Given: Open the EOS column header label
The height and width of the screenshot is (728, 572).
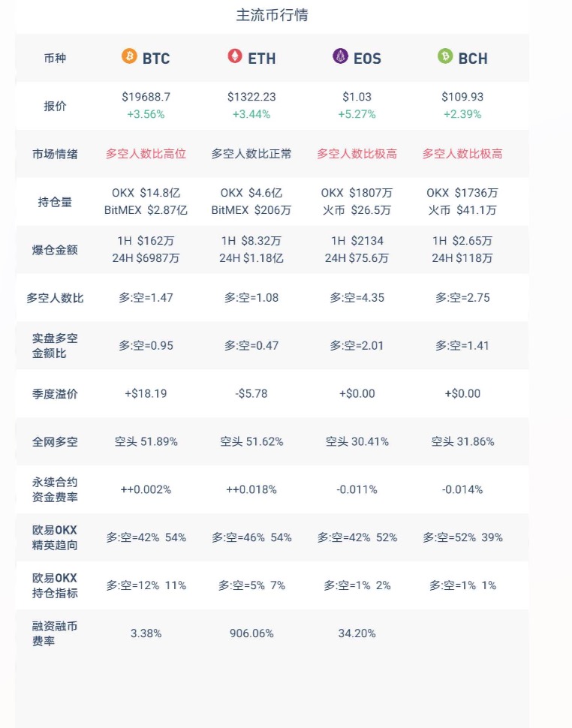Looking at the screenshot, I should click(367, 58).
